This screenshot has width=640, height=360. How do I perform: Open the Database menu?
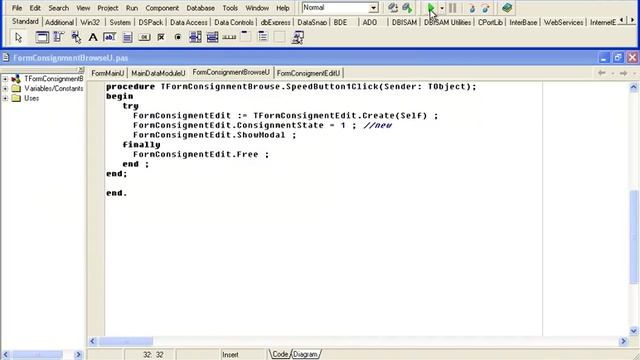pyautogui.click(x=200, y=8)
